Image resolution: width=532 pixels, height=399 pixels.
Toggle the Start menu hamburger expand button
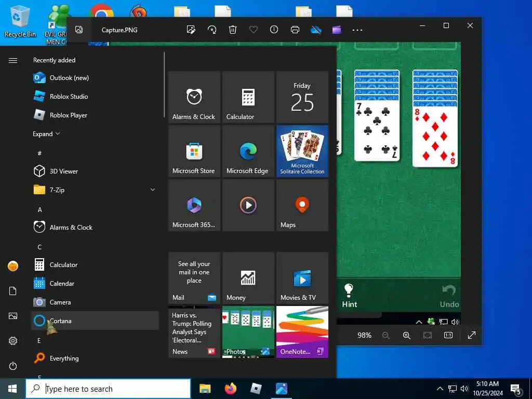pyautogui.click(x=13, y=60)
